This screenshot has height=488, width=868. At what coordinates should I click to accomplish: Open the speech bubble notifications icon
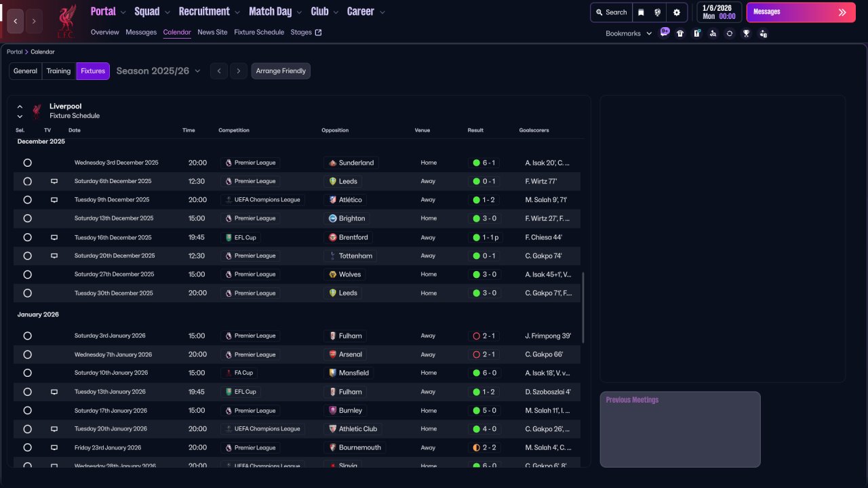click(665, 32)
